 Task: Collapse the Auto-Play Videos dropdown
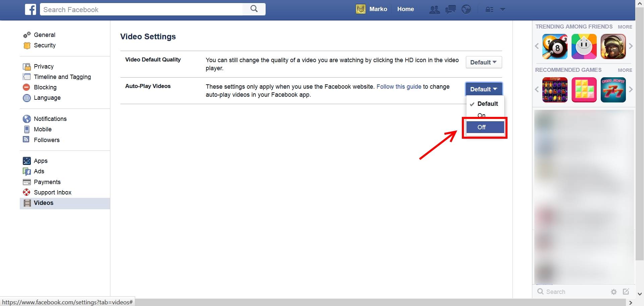[483, 89]
